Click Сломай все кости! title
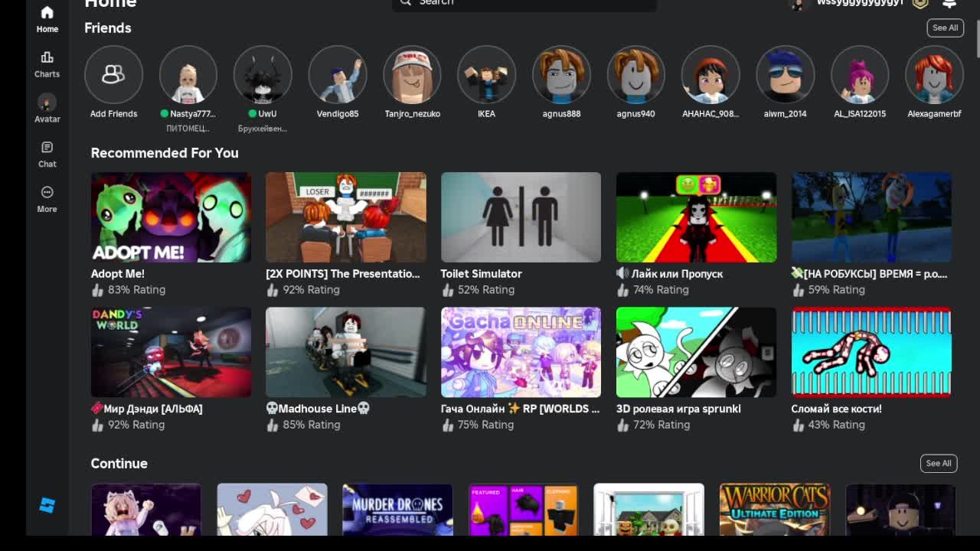The image size is (980, 551). coord(836,409)
